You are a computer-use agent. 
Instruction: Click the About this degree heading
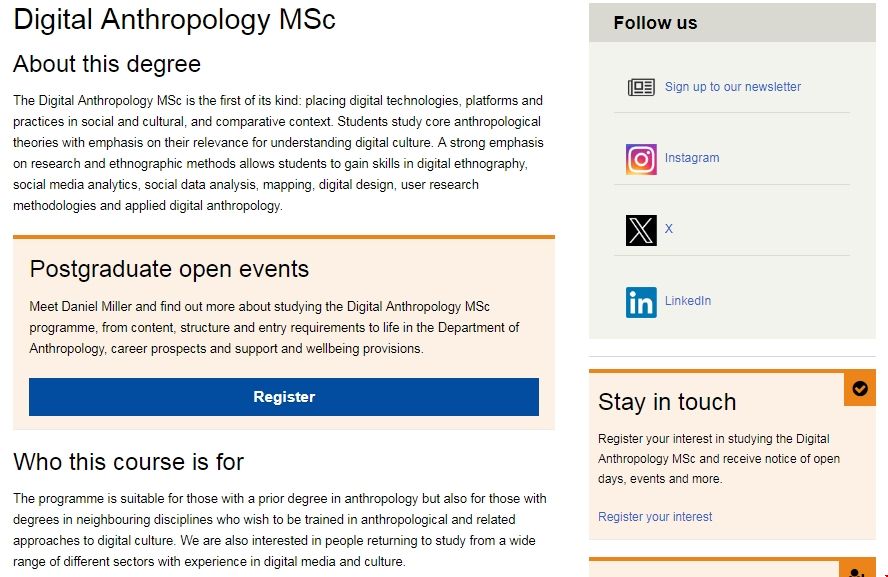[107, 65]
